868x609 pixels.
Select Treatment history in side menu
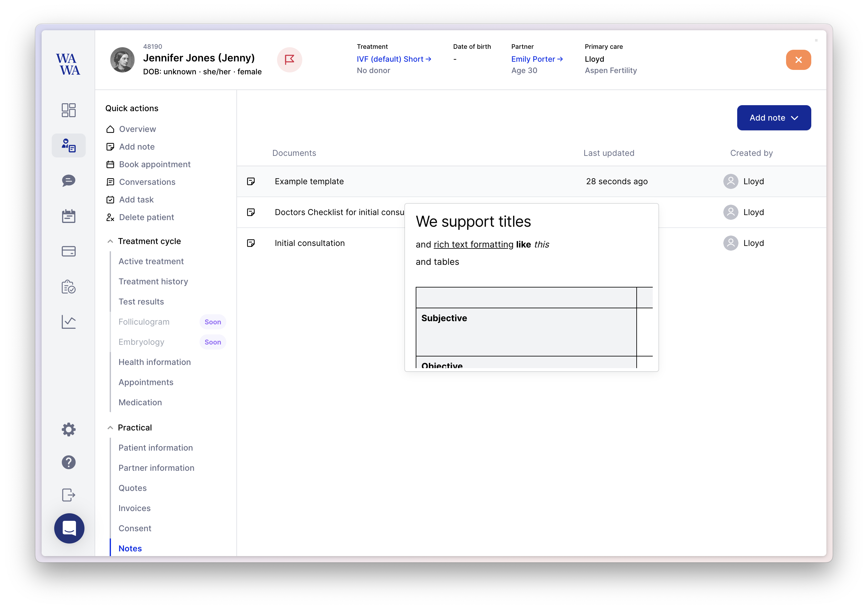click(x=153, y=282)
